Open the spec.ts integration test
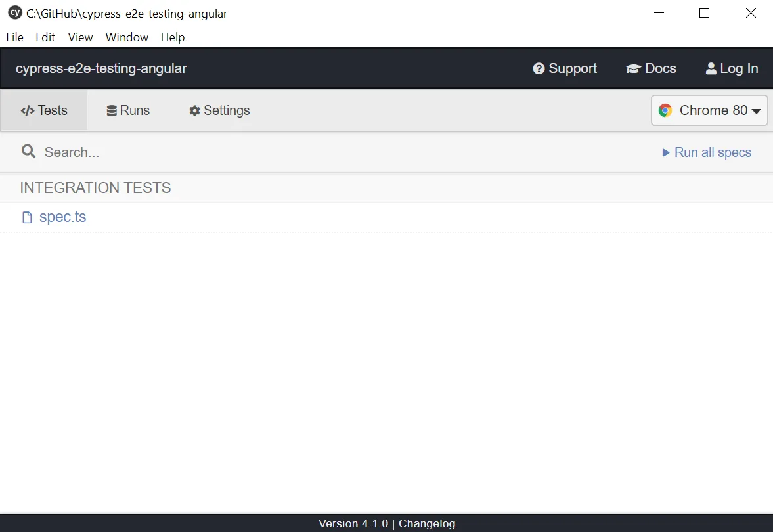The width and height of the screenshot is (773, 532). tap(62, 217)
